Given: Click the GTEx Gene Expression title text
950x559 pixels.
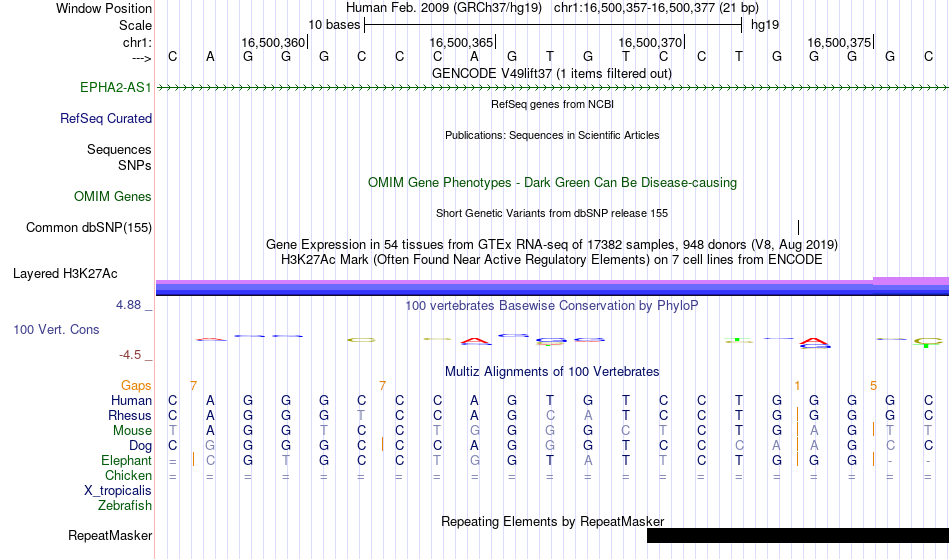Looking at the screenshot, I should click(x=552, y=245).
